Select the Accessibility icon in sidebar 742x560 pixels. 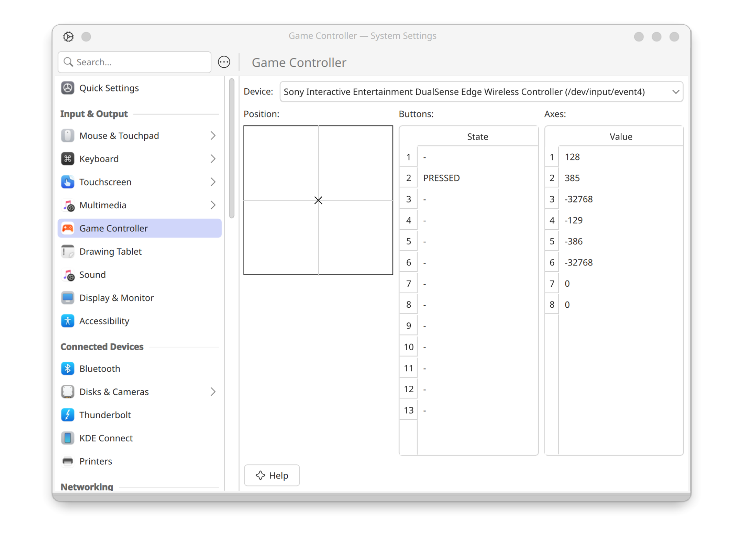coord(68,321)
